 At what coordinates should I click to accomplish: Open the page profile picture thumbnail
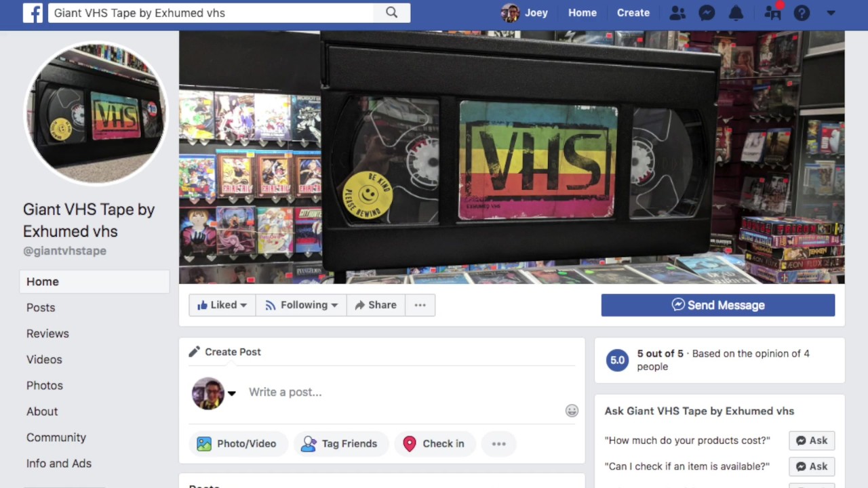(96, 113)
